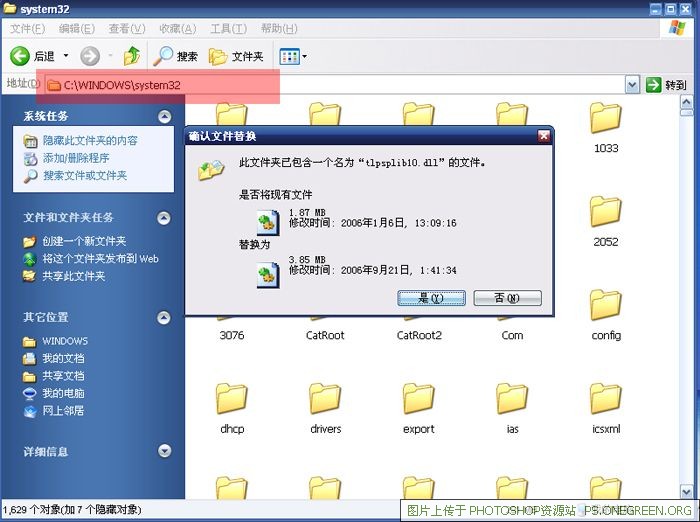The image size is (700, 522).
Task: Toggle the 文件夹 folders pane button
Action: pyautogui.click(x=237, y=56)
